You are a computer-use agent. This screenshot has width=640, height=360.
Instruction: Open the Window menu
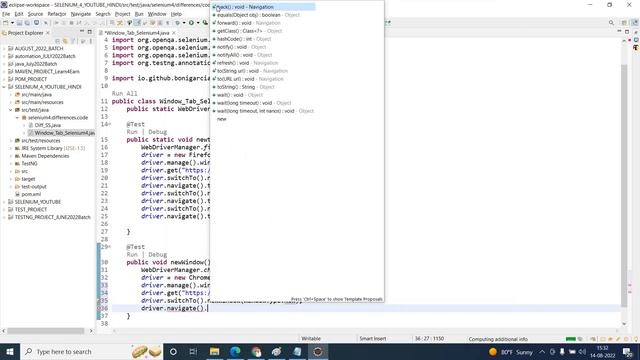[x=157, y=14]
